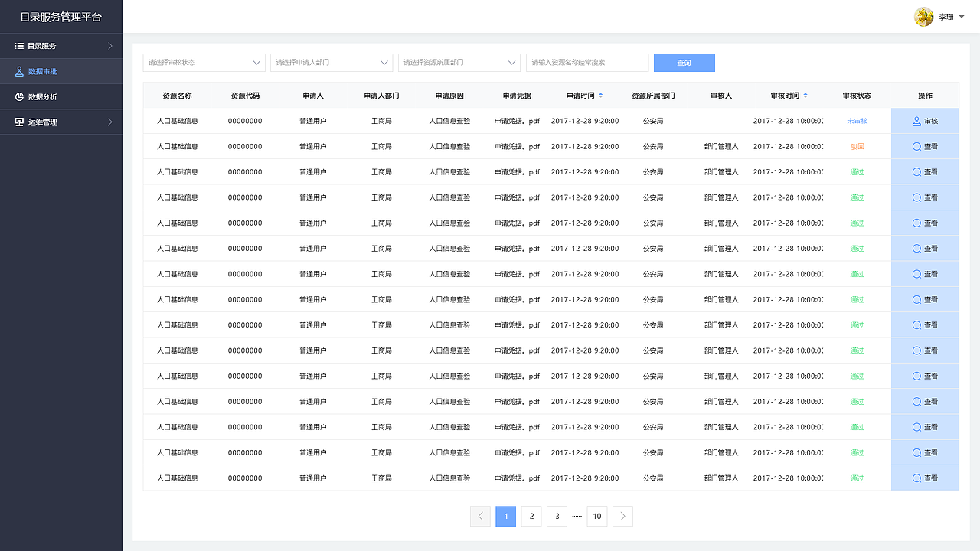Open 申请凭据.pdf in the 未审核 row
This screenshot has width=980, height=551.
(517, 121)
